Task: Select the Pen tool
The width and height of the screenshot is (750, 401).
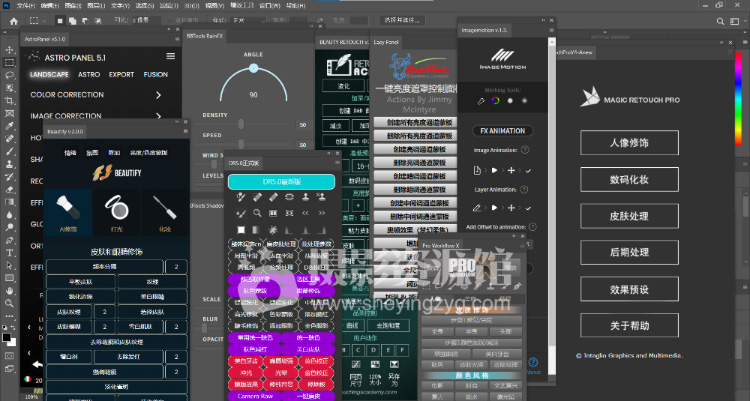Action: click(x=9, y=240)
